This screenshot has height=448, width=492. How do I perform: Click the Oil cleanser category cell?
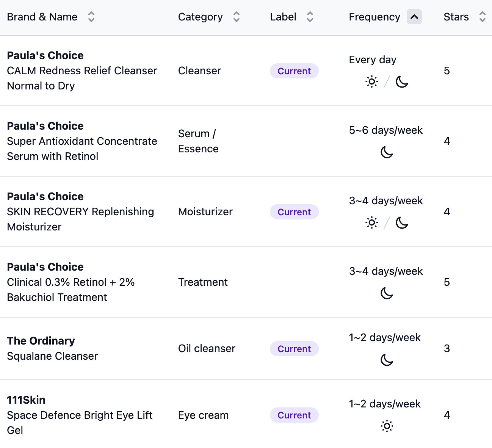coord(207,348)
